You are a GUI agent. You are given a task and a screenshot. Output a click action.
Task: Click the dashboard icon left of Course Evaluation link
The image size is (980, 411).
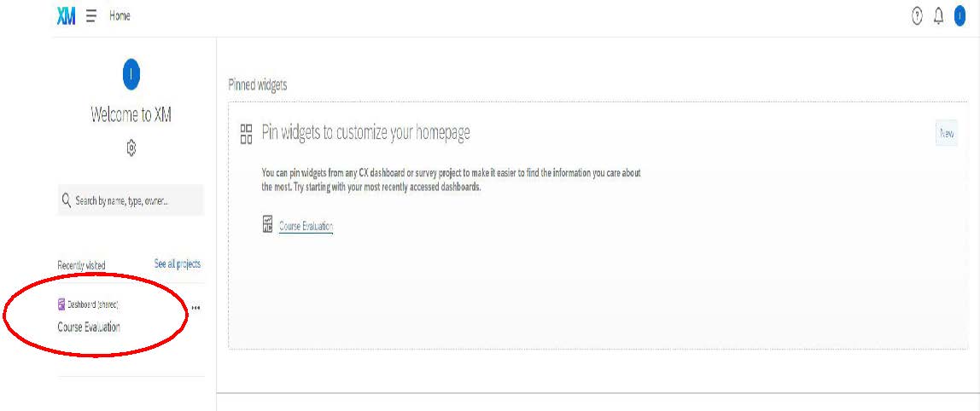[x=267, y=225]
